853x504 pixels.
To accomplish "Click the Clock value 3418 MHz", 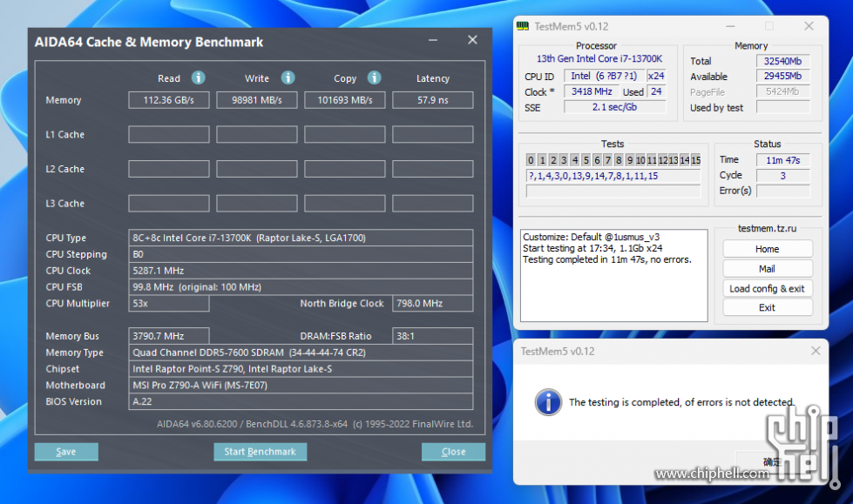I will click(x=592, y=91).
